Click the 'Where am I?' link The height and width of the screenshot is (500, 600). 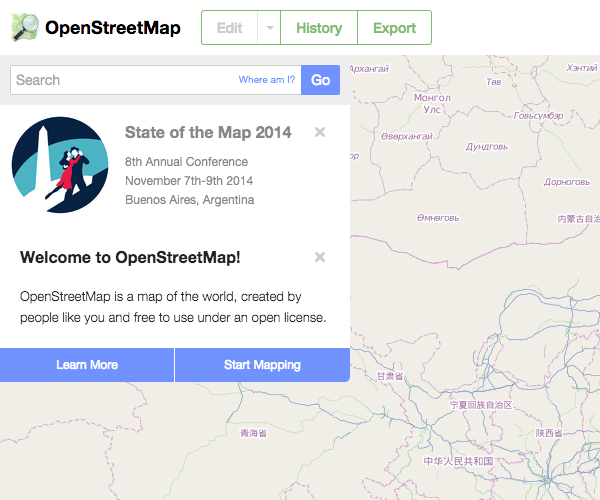pos(267,80)
